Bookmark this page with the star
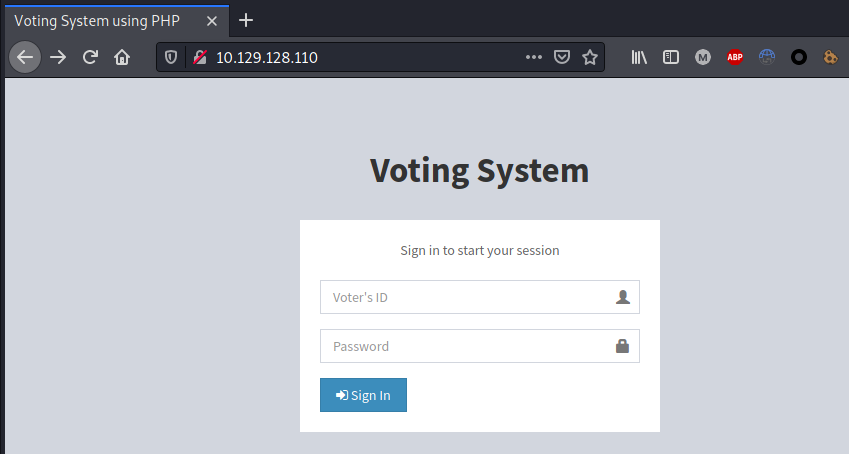The image size is (849, 454). pyautogui.click(x=590, y=57)
